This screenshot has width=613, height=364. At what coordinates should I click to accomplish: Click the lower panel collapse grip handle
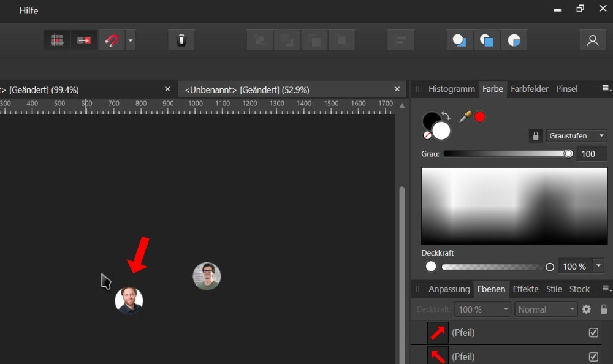coord(417,289)
